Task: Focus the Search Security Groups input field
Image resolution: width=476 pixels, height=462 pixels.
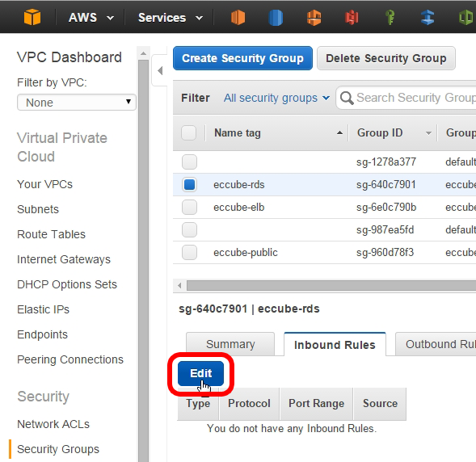Action: (406, 98)
